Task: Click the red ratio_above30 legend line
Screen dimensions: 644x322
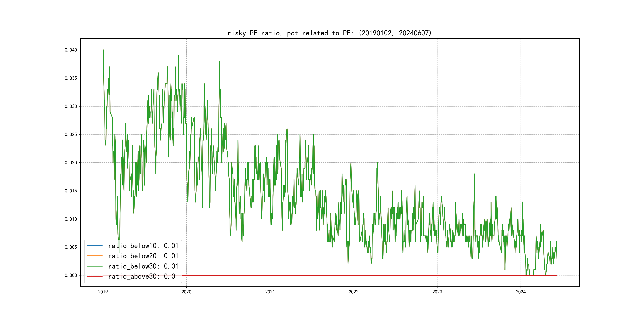Action: 94,276
